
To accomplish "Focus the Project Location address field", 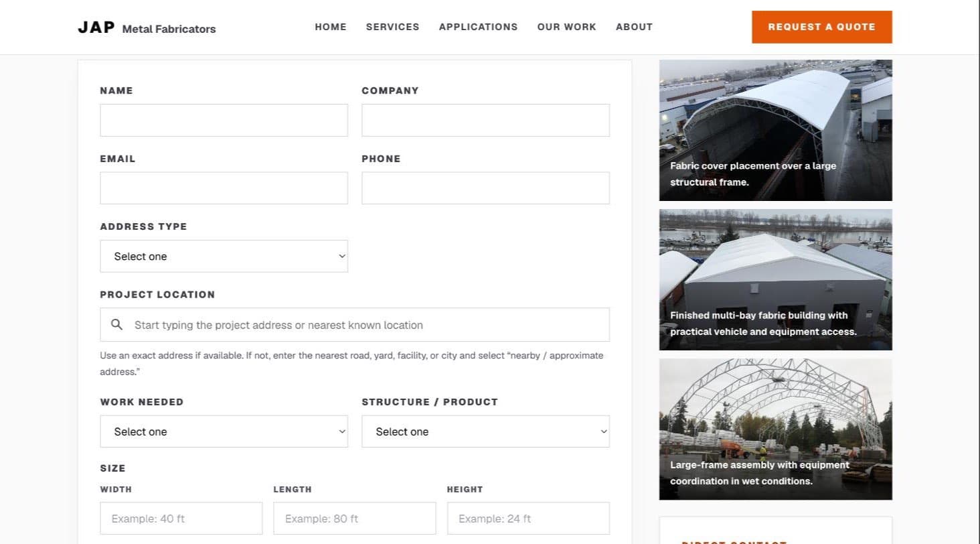I will tap(355, 325).
